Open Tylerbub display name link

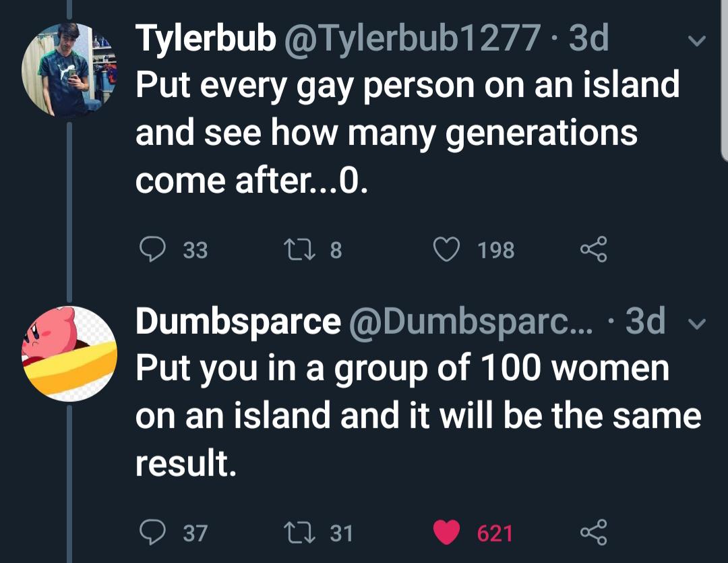coord(206,38)
